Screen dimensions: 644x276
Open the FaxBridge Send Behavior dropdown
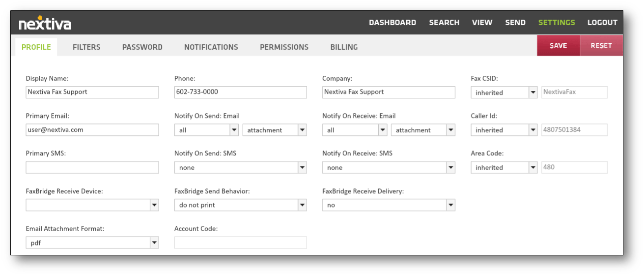coord(241,205)
